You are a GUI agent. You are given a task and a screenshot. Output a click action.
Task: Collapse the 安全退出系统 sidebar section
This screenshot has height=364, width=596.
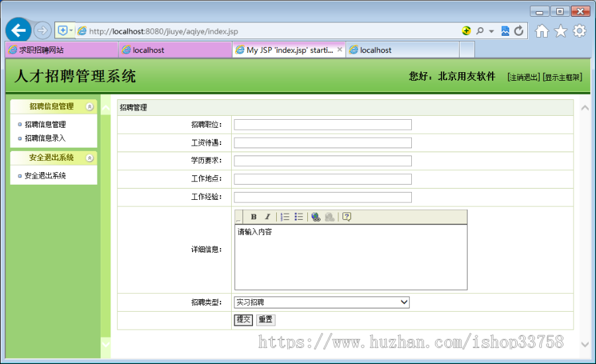[x=89, y=158]
